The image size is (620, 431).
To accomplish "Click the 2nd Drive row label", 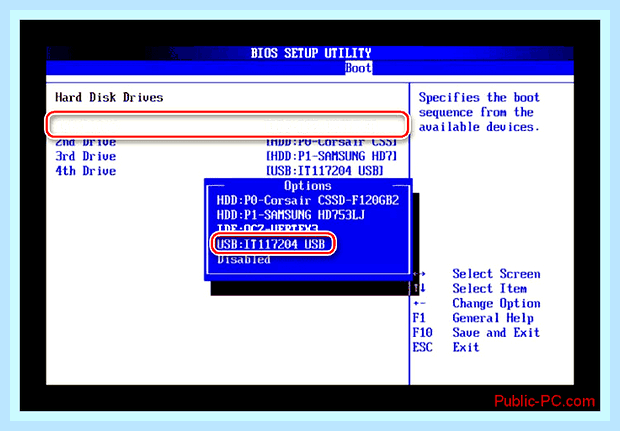I will point(86,142).
